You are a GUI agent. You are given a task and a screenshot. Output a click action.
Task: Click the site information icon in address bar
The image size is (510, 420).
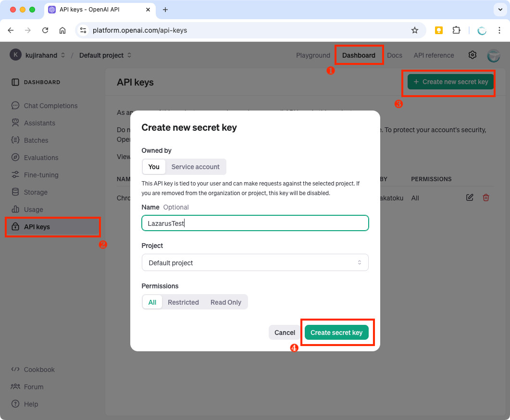[83, 30]
